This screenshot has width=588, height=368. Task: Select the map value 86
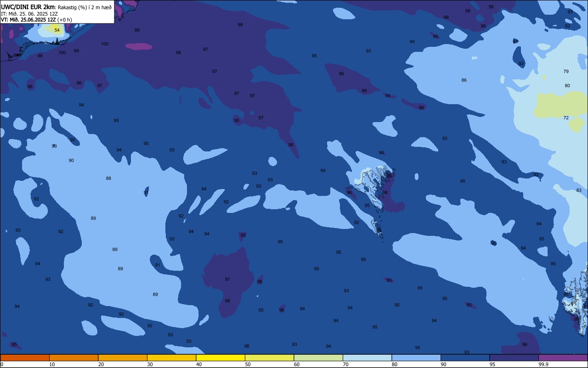click(x=464, y=80)
